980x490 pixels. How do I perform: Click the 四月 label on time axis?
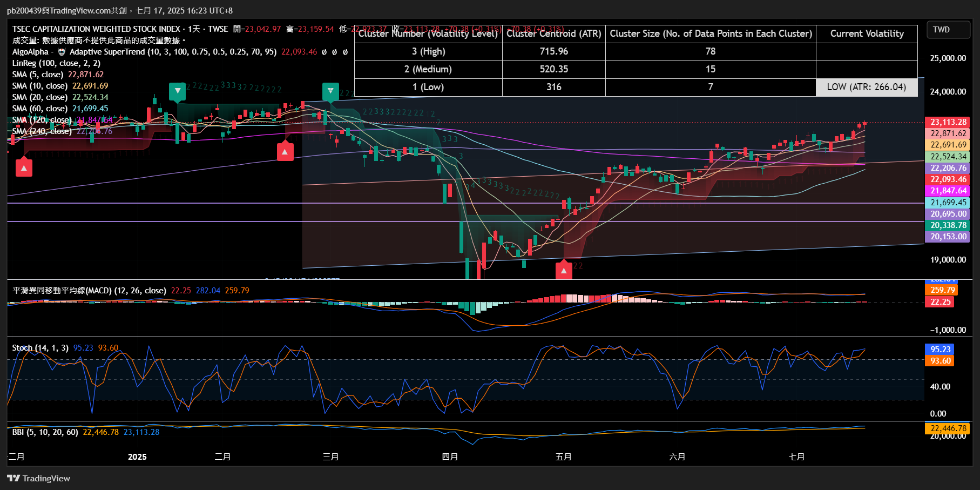click(450, 457)
